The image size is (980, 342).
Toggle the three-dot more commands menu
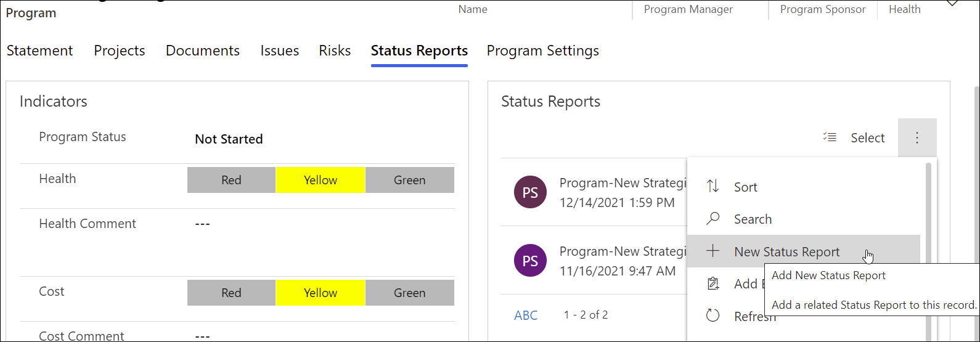[x=917, y=137]
